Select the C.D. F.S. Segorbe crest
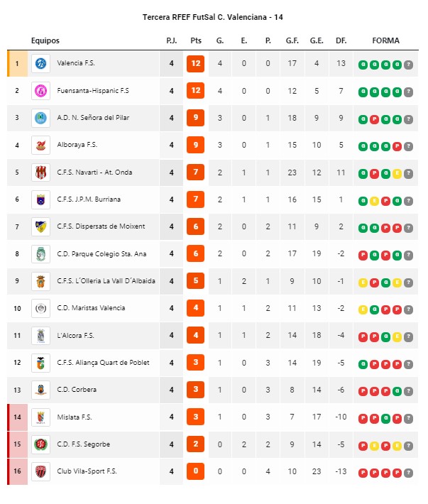This screenshot has width=428, height=504. click(40, 444)
